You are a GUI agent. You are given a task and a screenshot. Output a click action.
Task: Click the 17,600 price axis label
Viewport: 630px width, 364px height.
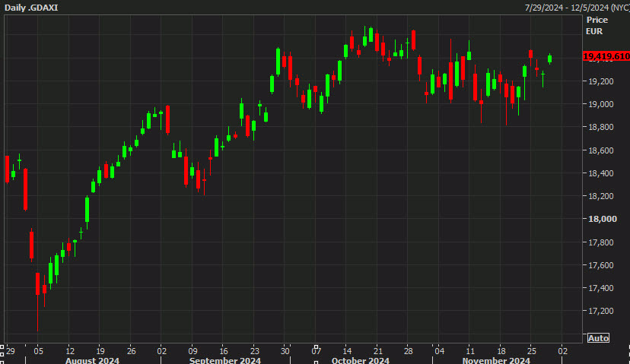[x=600, y=265]
